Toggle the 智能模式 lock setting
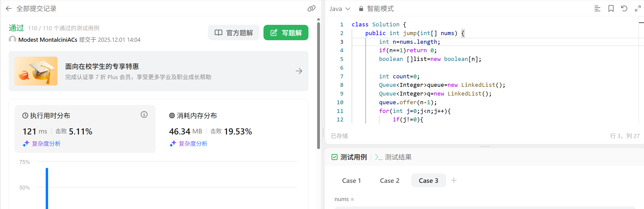This screenshot has width=644, height=209. (376, 9)
